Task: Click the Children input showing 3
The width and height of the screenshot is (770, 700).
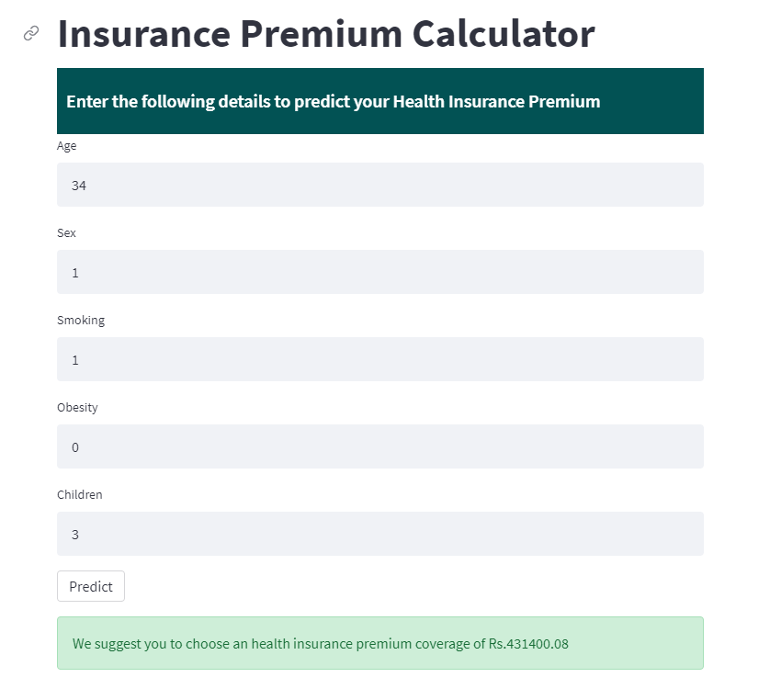Action: [379, 534]
